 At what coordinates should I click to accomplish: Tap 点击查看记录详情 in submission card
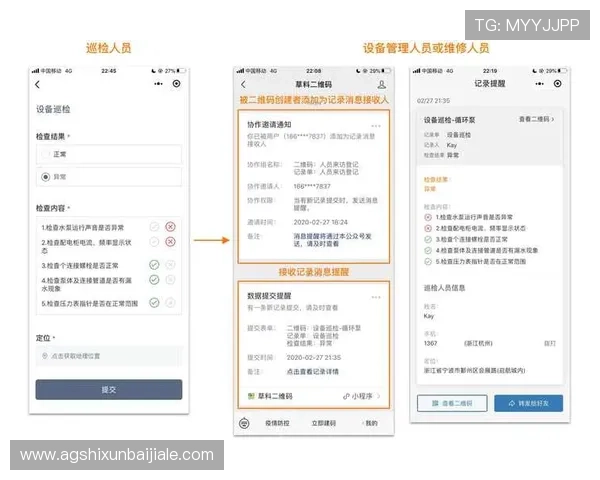pyautogui.click(x=313, y=372)
